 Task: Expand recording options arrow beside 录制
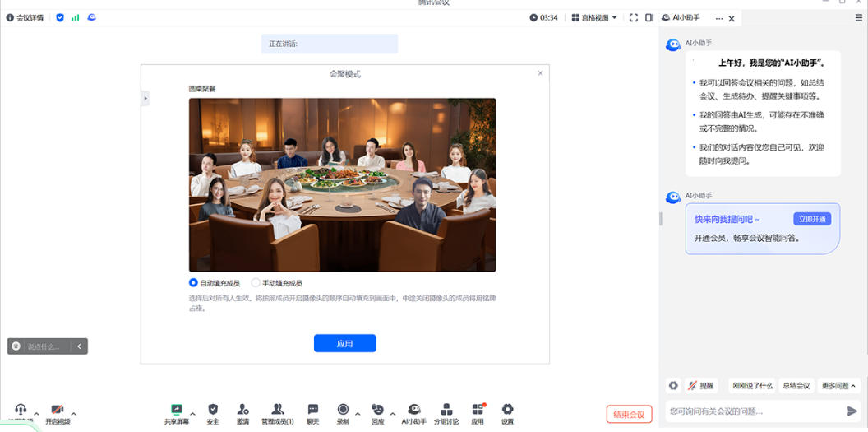pyautogui.click(x=357, y=413)
